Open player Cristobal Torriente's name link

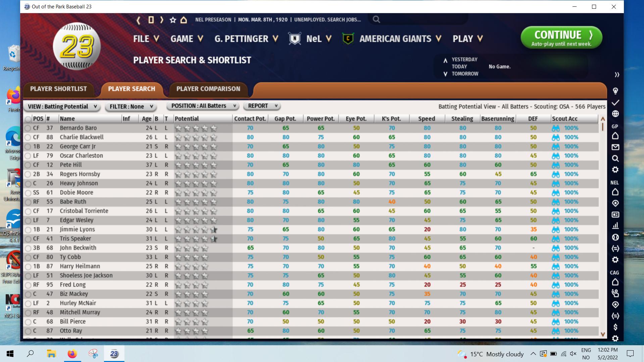(x=84, y=211)
